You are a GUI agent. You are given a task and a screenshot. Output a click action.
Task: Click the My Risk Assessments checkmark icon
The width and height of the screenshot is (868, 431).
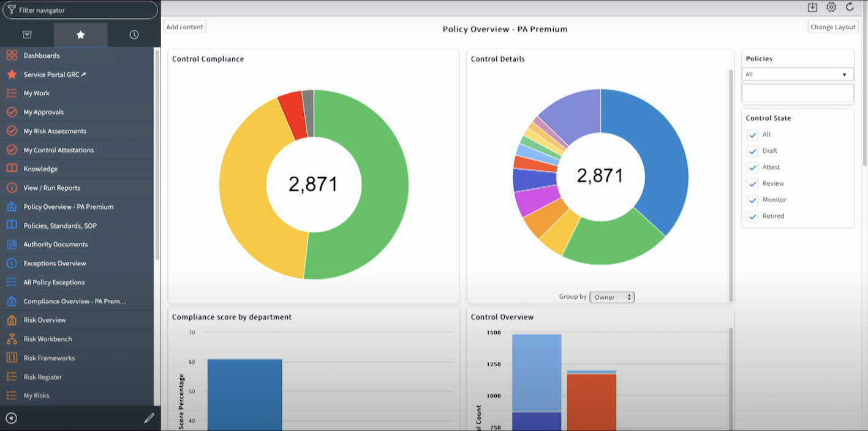click(12, 131)
